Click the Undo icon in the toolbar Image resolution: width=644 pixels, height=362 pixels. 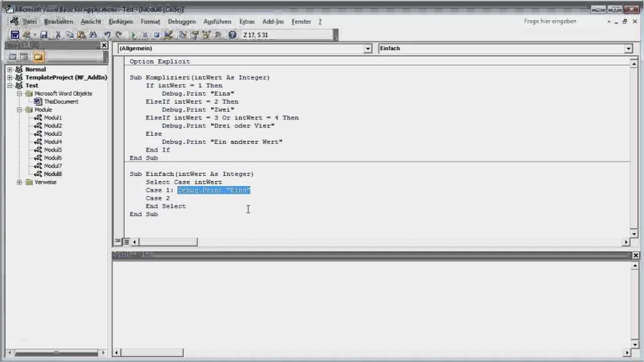[108, 35]
